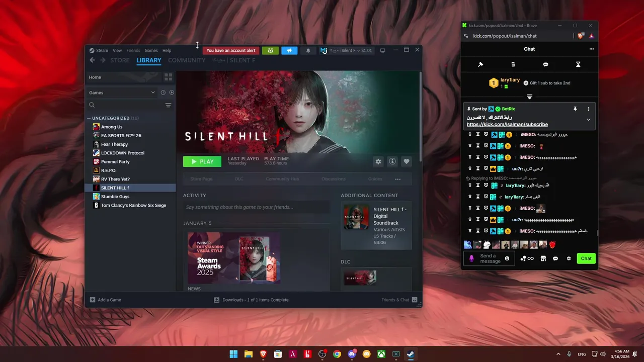
Task: Open chat bubble icon near Chat button
Action: (x=555, y=258)
